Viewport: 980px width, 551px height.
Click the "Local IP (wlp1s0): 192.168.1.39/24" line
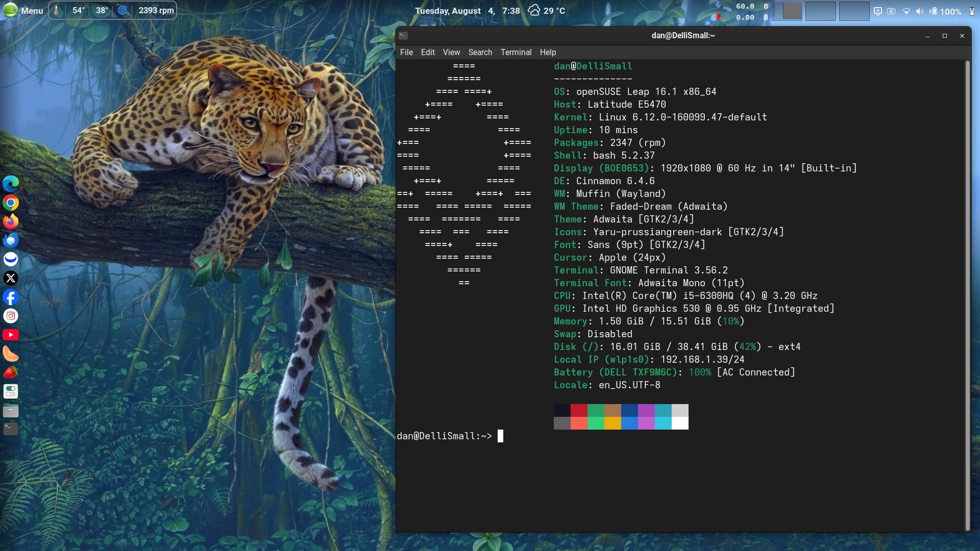point(649,360)
